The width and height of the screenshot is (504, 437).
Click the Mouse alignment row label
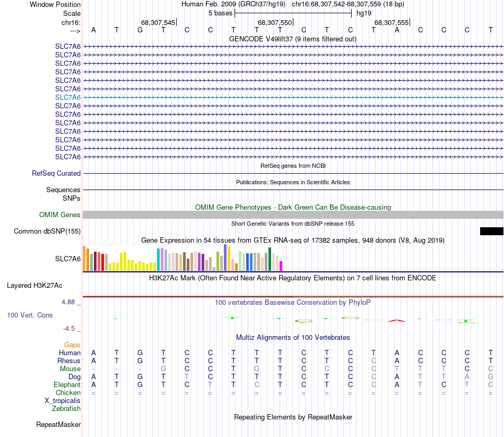(70, 369)
